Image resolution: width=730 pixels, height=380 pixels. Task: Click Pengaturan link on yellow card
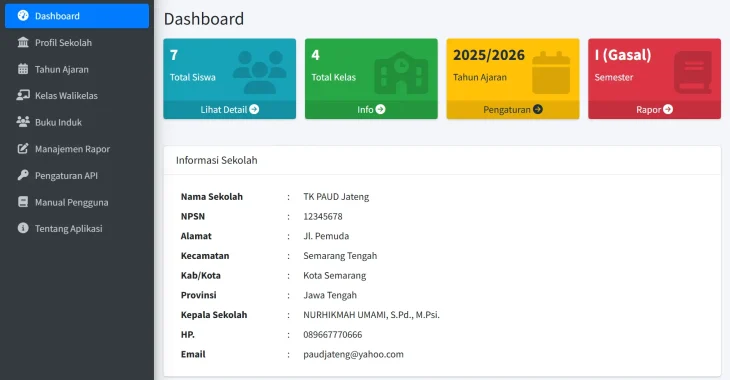pyautogui.click(x=513, y=109)
